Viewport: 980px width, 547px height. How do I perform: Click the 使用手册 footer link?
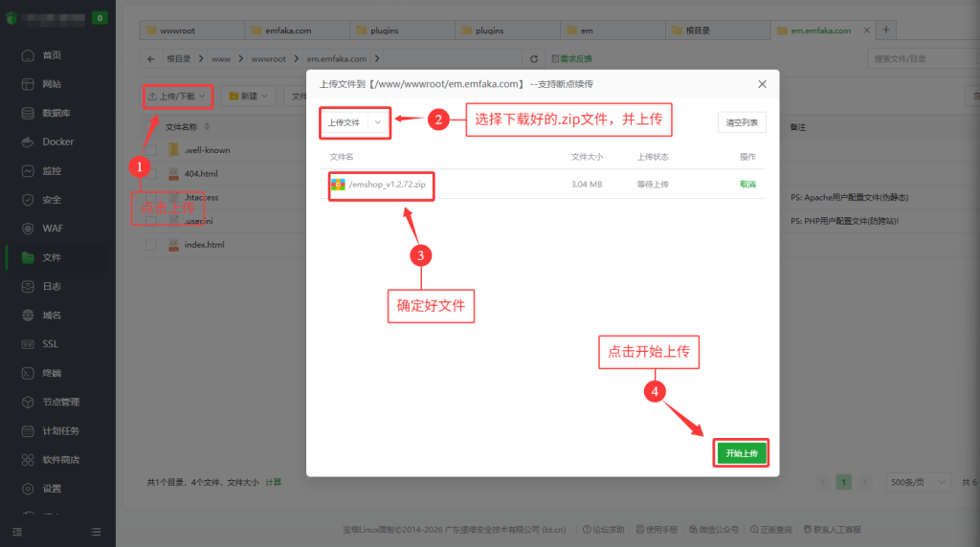(657, 530)
